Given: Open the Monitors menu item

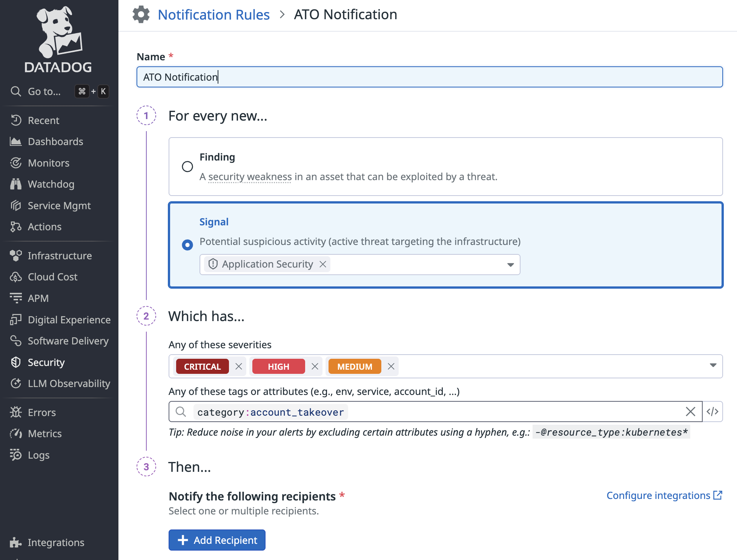Looking at the screenshot, I should 49,163.
